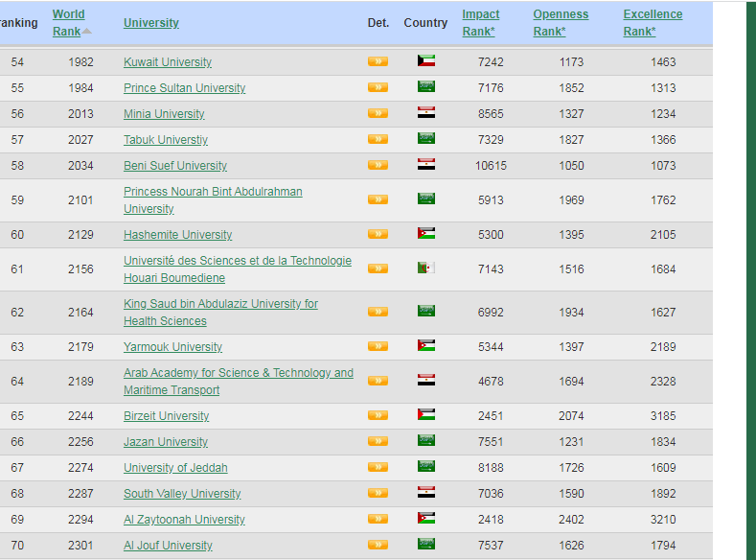This screenshot has width=756, height=560.
Task: Open Arab Academy for Science & Technology link
Action: 238,373
